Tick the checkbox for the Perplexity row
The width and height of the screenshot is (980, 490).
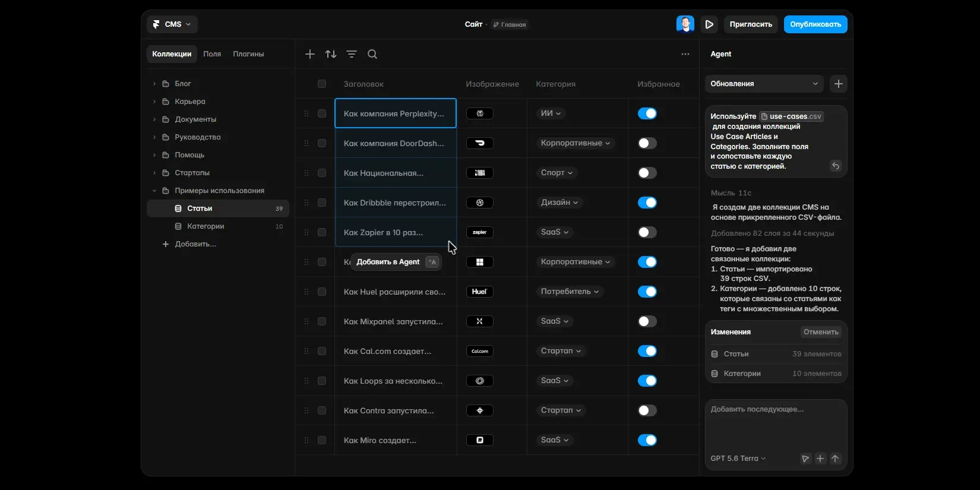coord(322,113)
